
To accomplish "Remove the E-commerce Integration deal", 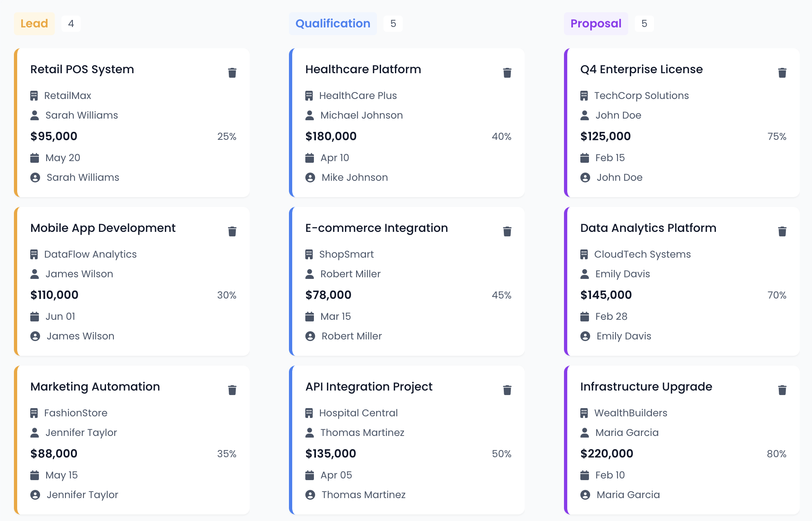I will tap(507, 231).
